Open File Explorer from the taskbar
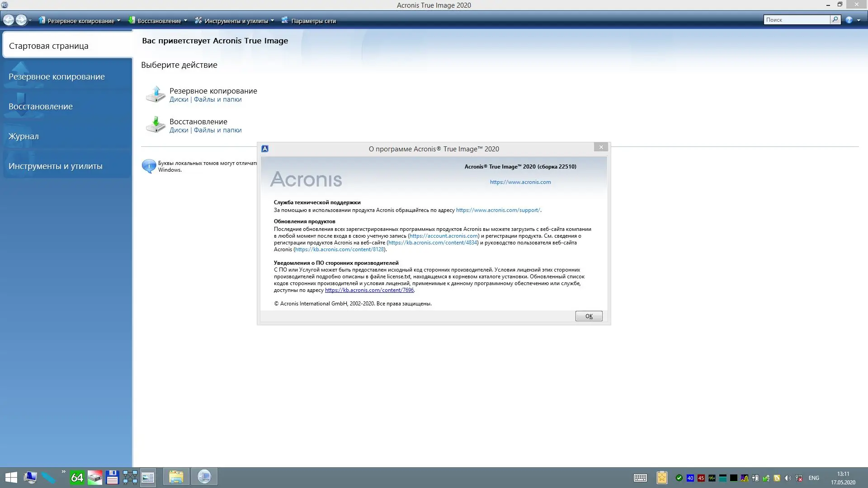The width and height of the screenshot is (868, 488). pyautogui.click(x=176, y=477)
